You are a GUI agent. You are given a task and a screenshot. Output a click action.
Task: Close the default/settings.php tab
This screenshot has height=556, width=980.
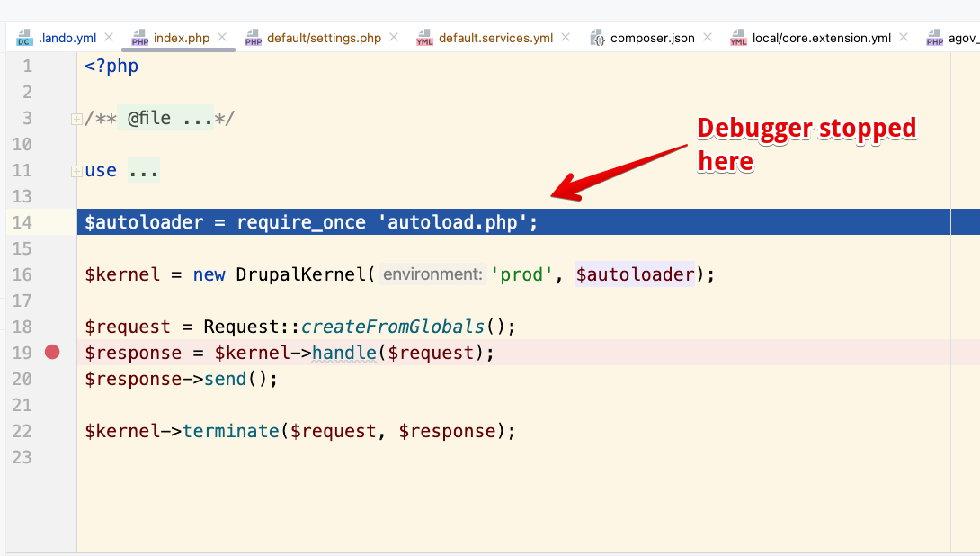[394, 38]
